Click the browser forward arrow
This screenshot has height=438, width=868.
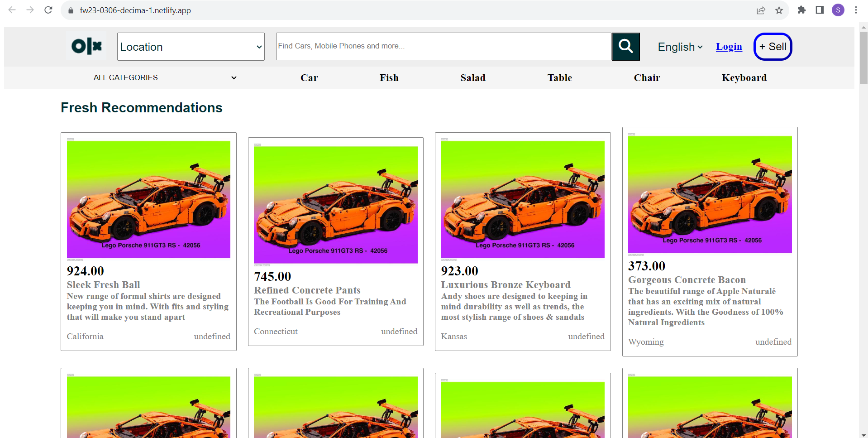(x=30, y=10)
